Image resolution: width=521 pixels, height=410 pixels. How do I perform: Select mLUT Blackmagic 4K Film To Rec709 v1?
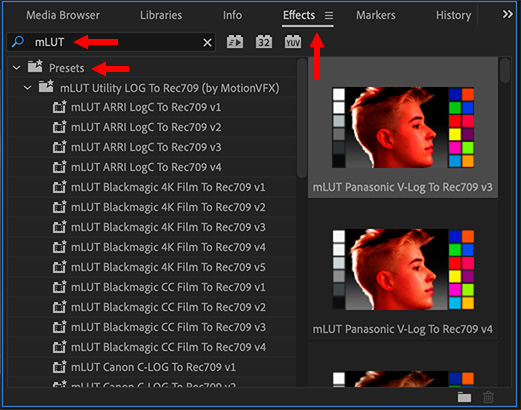point(168,187)
